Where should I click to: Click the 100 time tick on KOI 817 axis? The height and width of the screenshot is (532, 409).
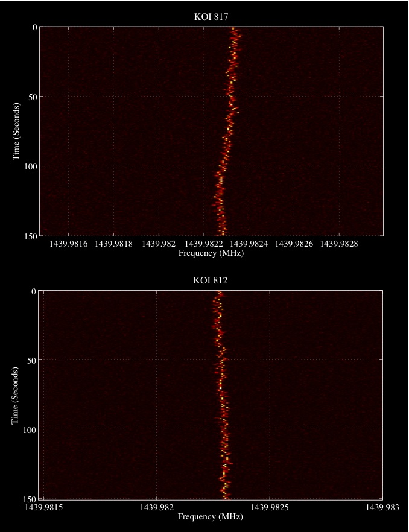(x=30, y=166)
